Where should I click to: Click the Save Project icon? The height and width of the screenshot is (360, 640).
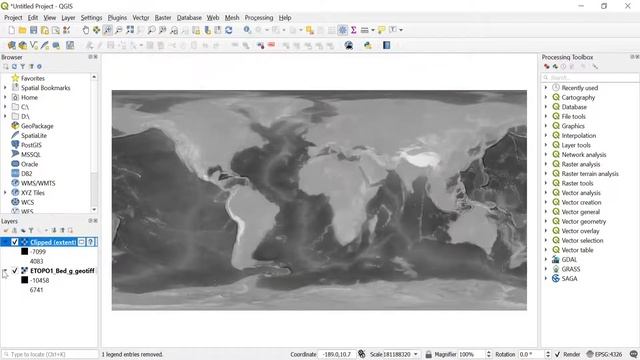33,30
